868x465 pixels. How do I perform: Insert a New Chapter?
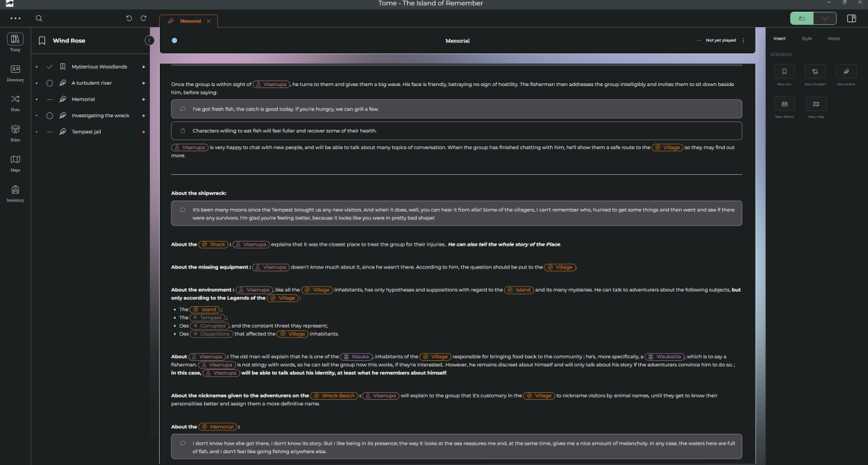point(815,71)
